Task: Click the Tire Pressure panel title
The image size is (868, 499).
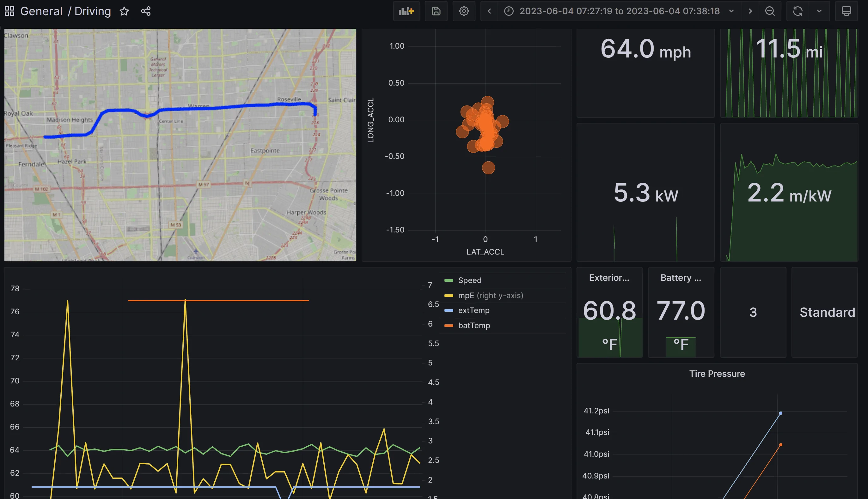Action: 717,374
